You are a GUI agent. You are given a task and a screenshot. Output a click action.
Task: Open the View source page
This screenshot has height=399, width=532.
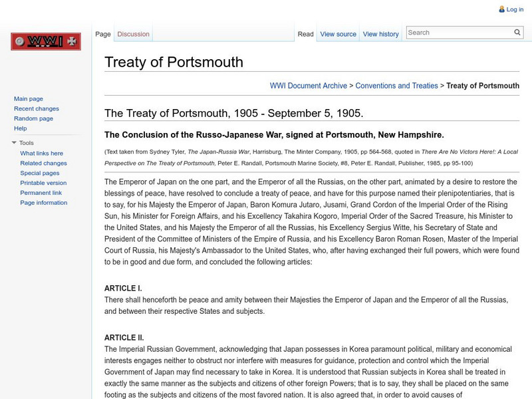coord(339,33)
